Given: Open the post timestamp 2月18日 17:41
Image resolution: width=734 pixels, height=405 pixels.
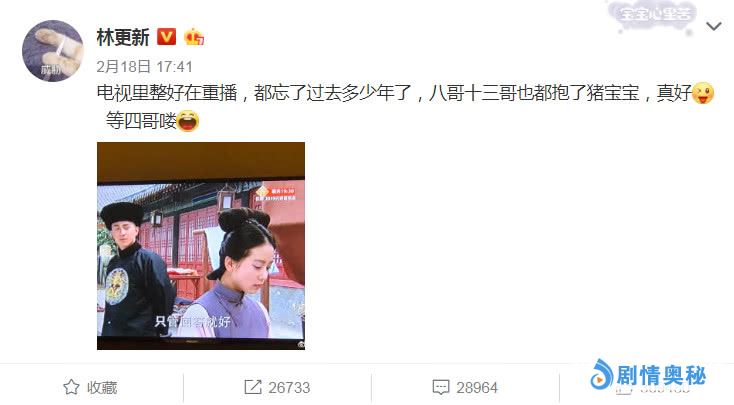Looking at the screenshot, I should (x=145, y=67).
